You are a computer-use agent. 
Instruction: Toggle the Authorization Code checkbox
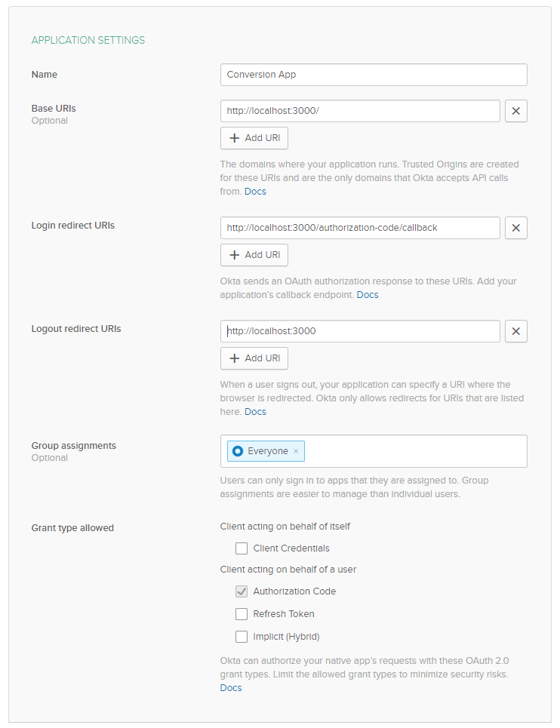coord(242,591)
